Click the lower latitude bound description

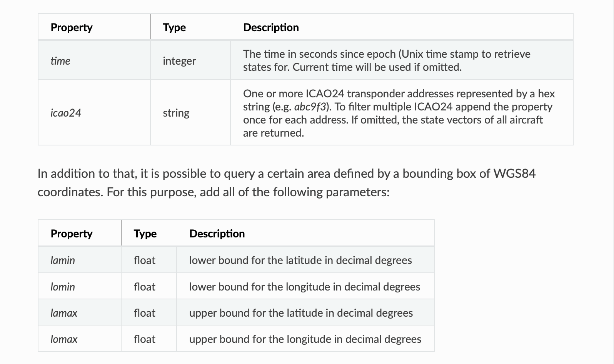[x=300, y=260]
